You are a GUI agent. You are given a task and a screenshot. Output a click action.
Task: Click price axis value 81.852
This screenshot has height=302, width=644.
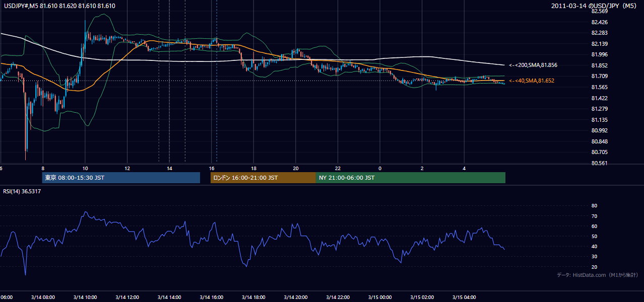tap(600, 65)
